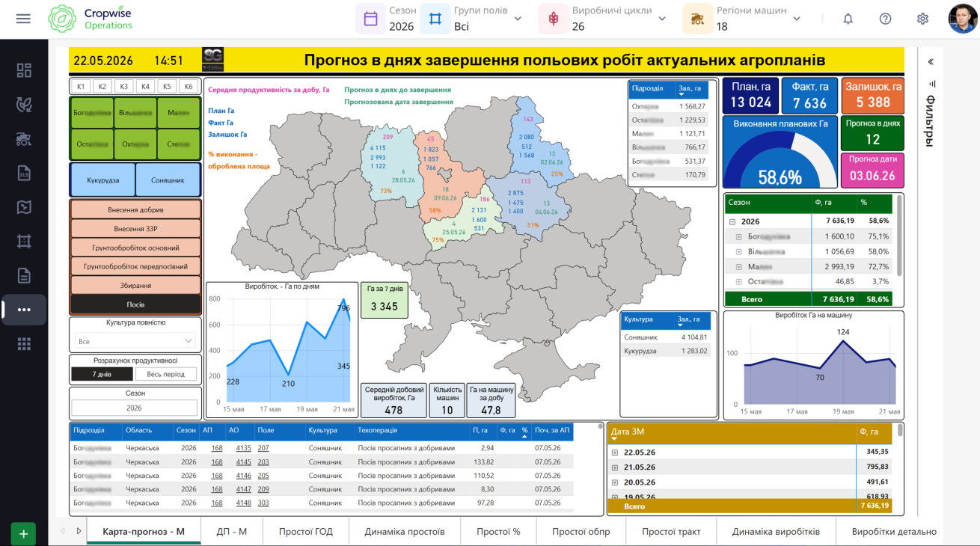Sort by Дата ЗМ column header
Image resolution: width=980 pixels, height=546 pixels.
point(628,432)
